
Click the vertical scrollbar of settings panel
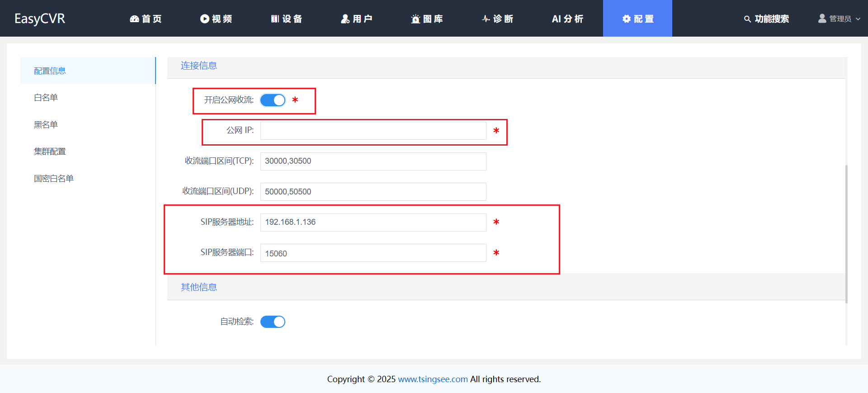846,234
